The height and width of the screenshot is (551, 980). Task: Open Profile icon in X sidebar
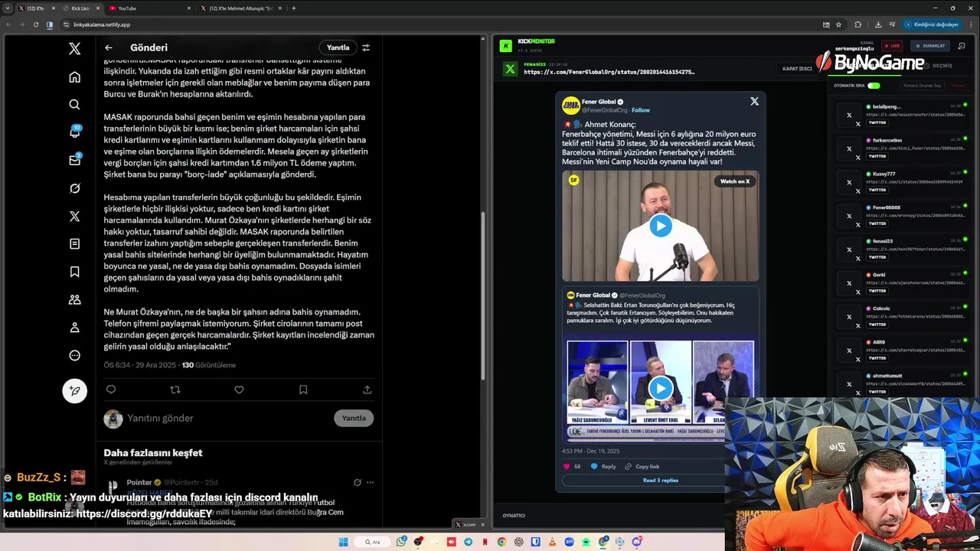click(x=74, y=328)
